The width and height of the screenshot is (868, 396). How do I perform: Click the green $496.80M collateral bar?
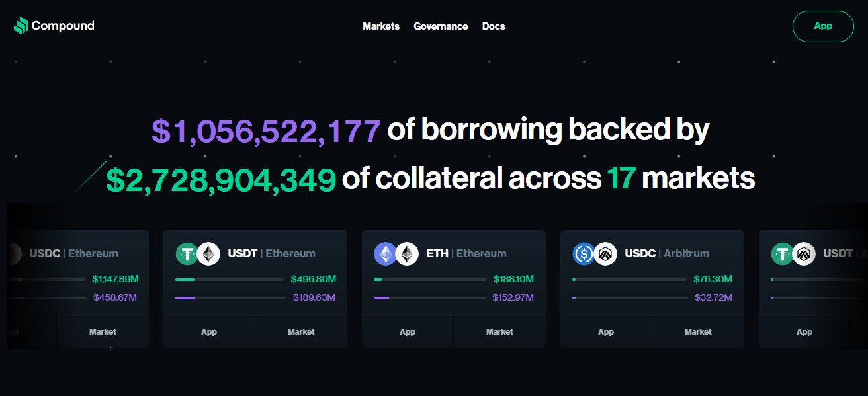(229, 280)
